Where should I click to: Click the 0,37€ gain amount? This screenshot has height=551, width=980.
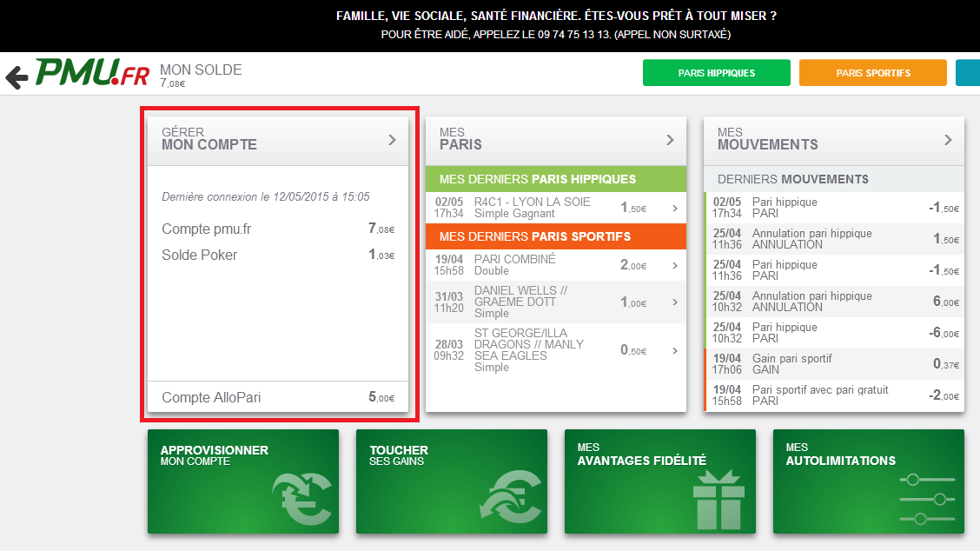(946, 364)
